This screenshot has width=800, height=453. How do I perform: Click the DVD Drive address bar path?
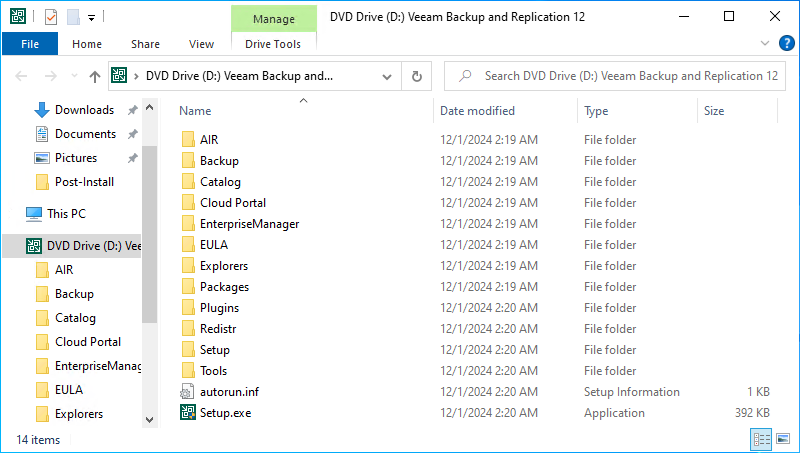(x=239, y=76)
